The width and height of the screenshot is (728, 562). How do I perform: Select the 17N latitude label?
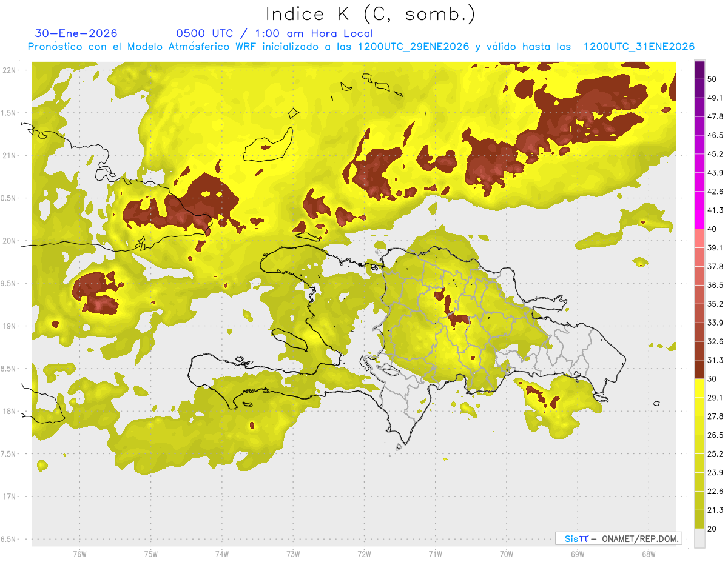(x=9, y=497)
